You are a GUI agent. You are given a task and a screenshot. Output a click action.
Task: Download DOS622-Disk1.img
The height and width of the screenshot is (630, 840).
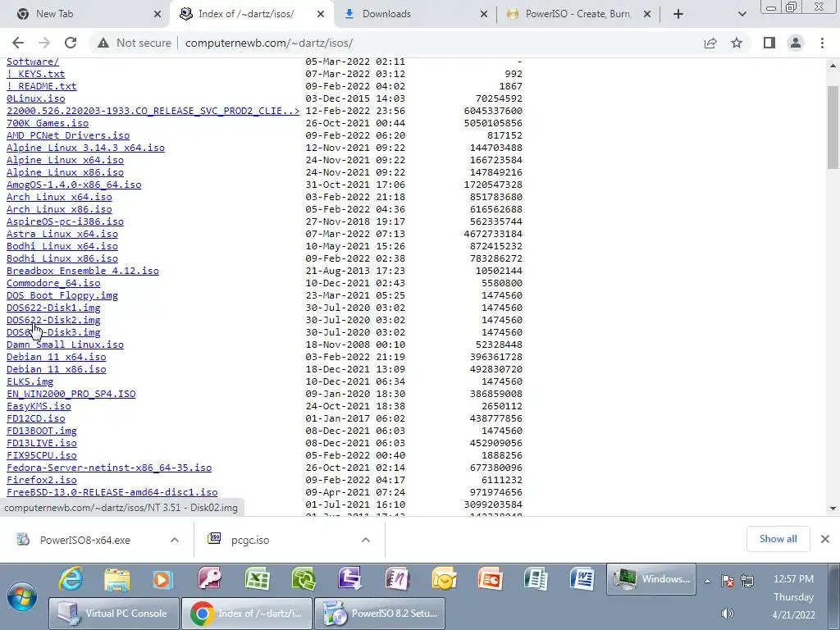[x=53, y=308]
